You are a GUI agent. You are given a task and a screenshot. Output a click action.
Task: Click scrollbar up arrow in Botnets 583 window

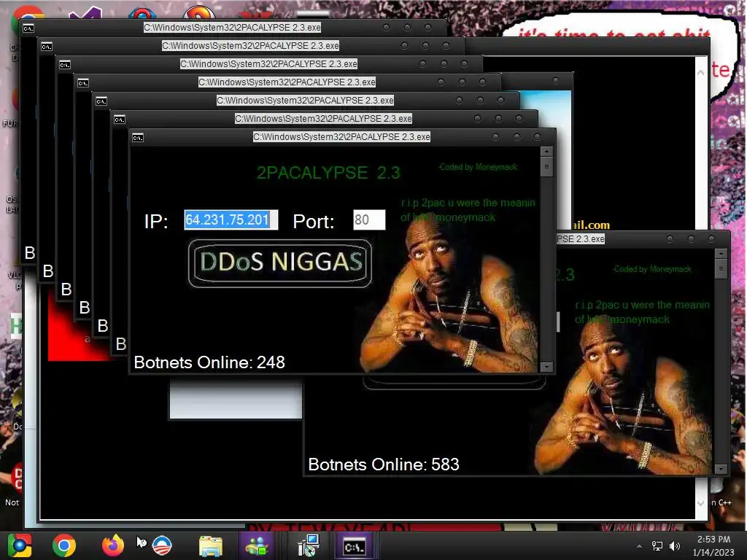pos(721,253)
